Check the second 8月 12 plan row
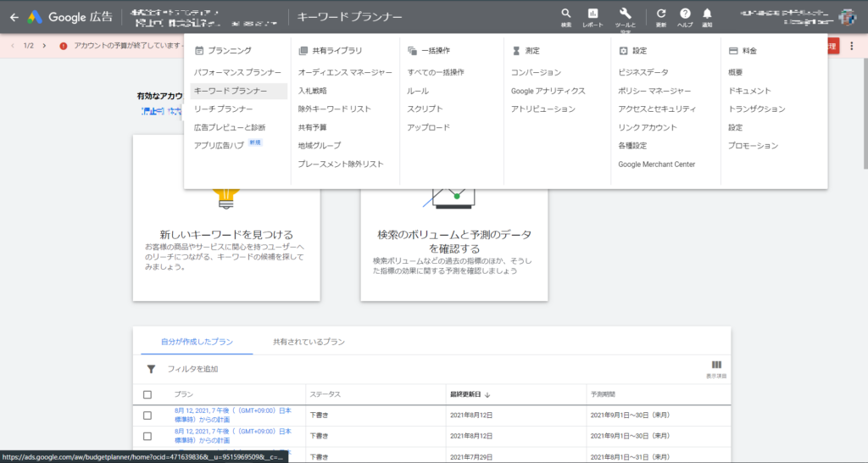Viewport: 868px width, 463px height. 147,437
